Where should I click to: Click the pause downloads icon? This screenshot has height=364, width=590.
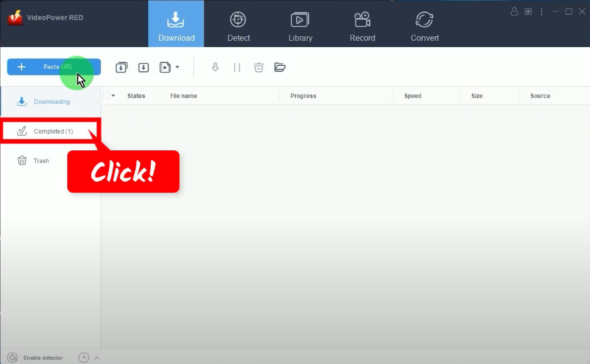coord(237,67)
